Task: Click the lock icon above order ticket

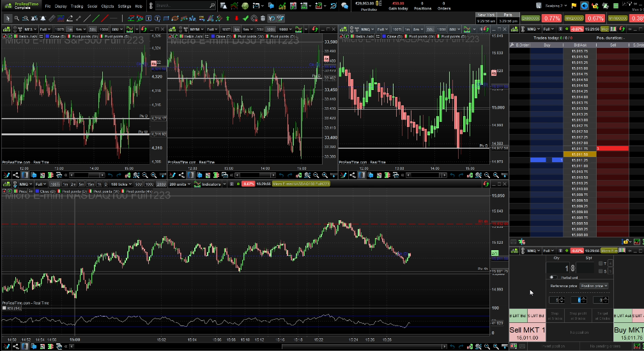Action: (x=625, y=241)
